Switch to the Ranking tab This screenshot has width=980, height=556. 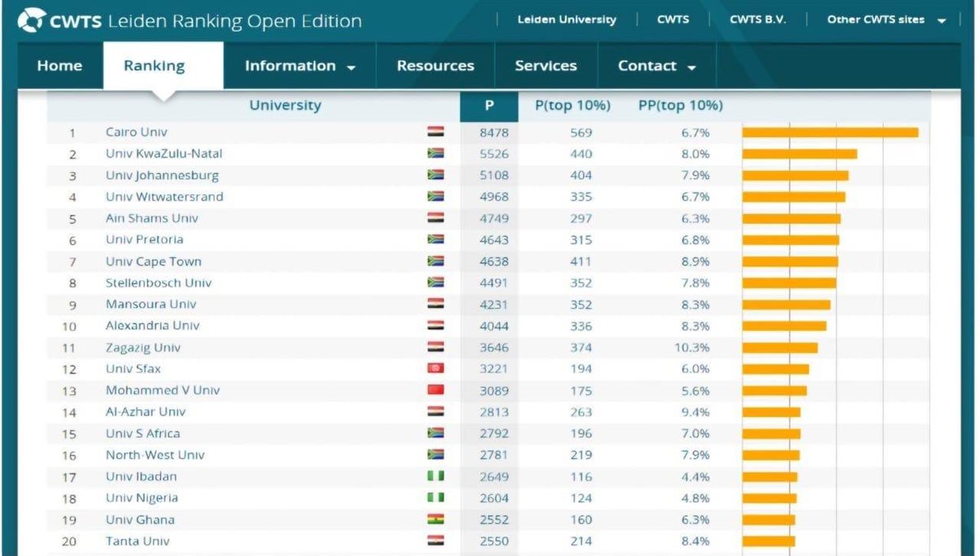click(154, 66)
